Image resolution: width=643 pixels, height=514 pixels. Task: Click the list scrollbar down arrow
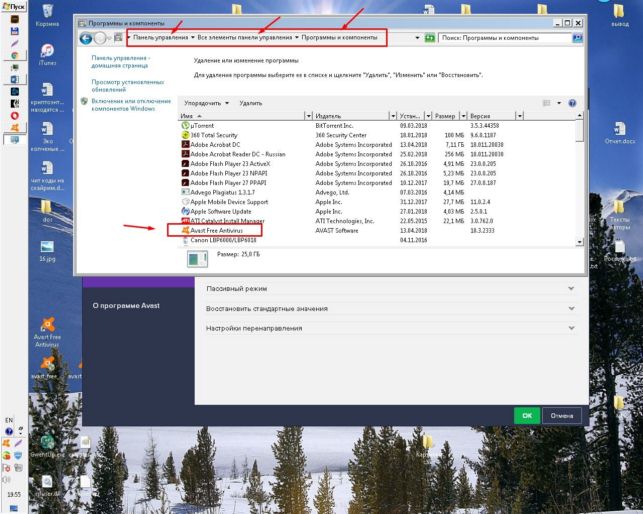pos(579,242)
